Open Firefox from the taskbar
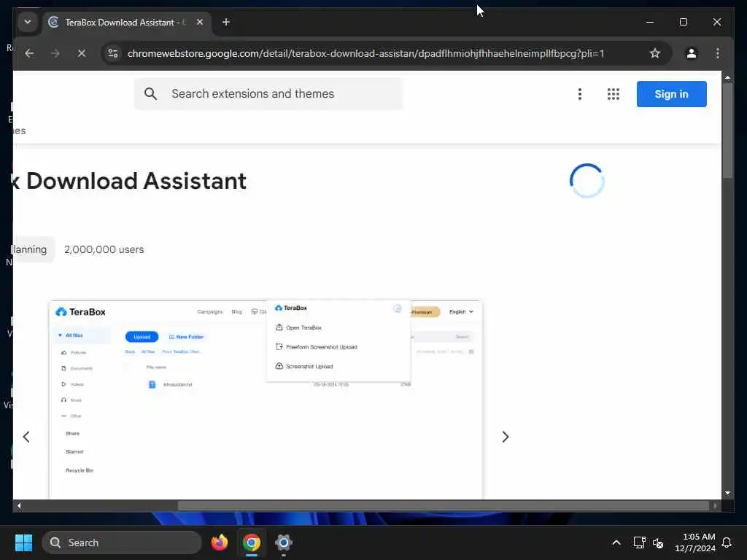The image size is (747, 560). coord(219,542)
